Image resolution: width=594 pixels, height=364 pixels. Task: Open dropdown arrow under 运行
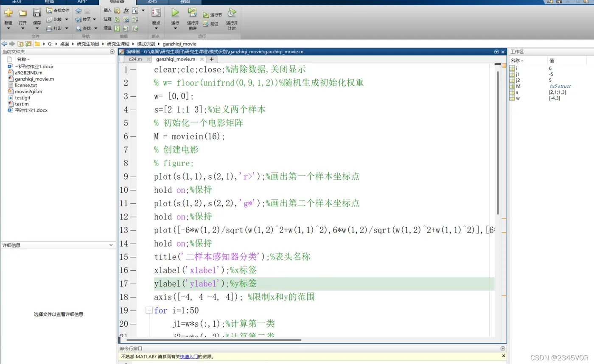point(175,29)
